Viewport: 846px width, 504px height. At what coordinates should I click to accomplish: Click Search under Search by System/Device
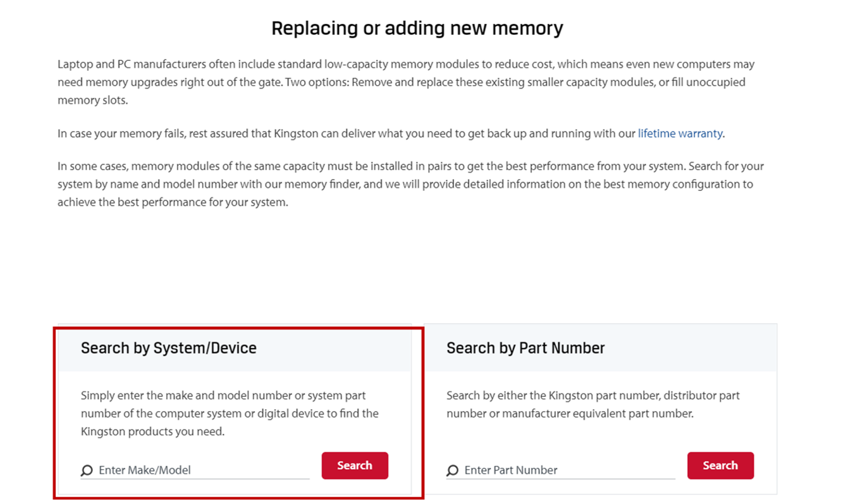tap(355, 465)
